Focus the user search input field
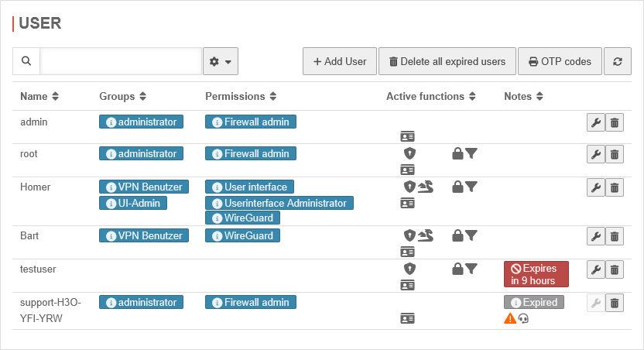Viewport: 644px width, 350px height. coord(121,61)
